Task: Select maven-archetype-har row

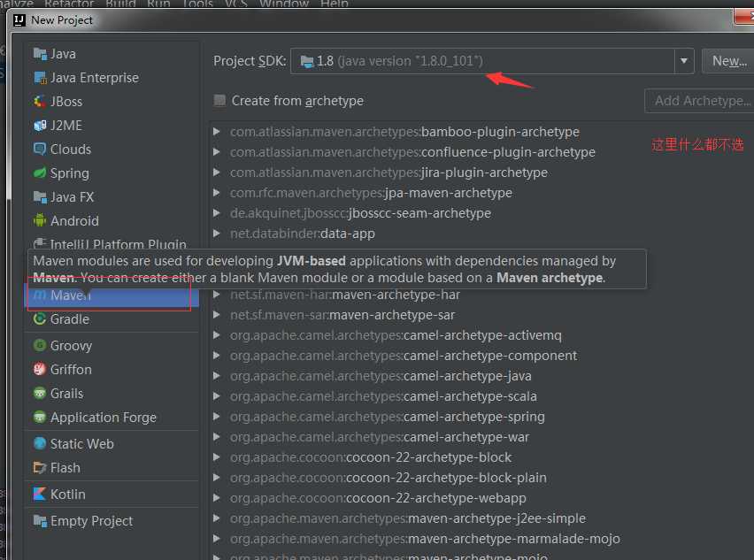Action: 345,295
